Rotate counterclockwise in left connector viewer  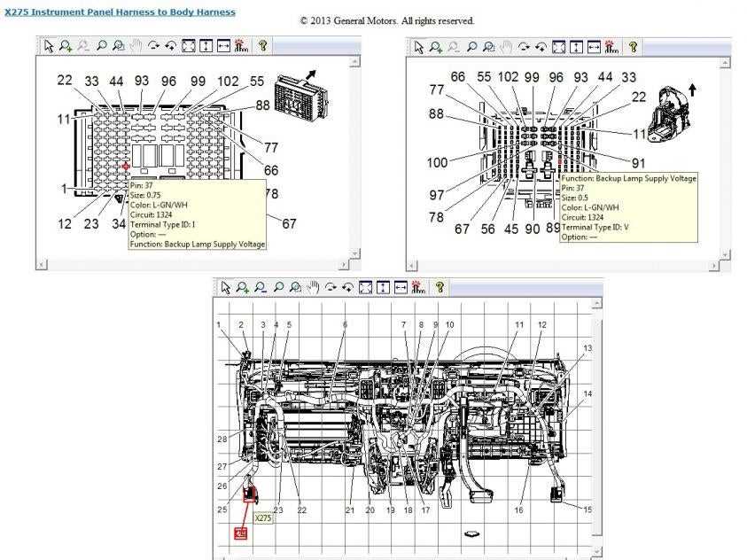170,46
